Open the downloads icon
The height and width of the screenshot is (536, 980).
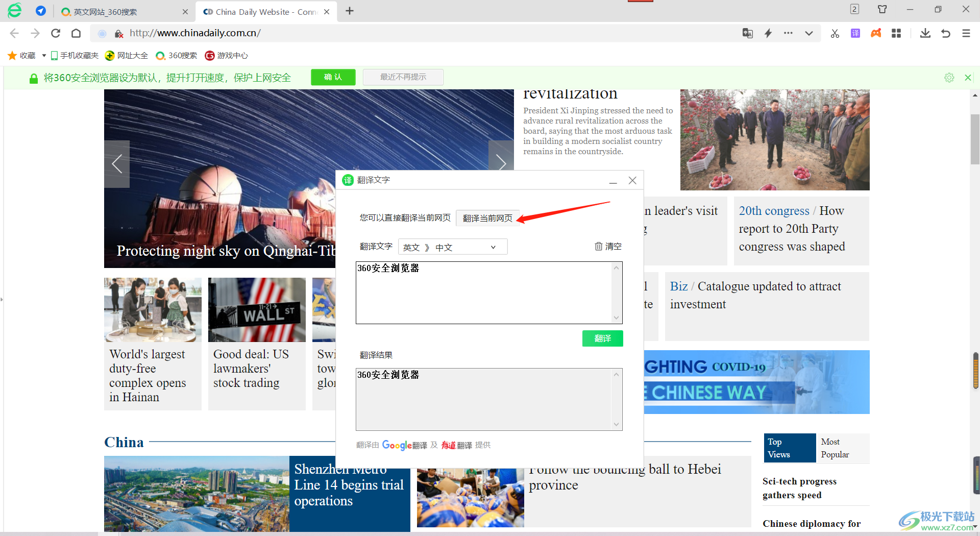pos(925,33)
